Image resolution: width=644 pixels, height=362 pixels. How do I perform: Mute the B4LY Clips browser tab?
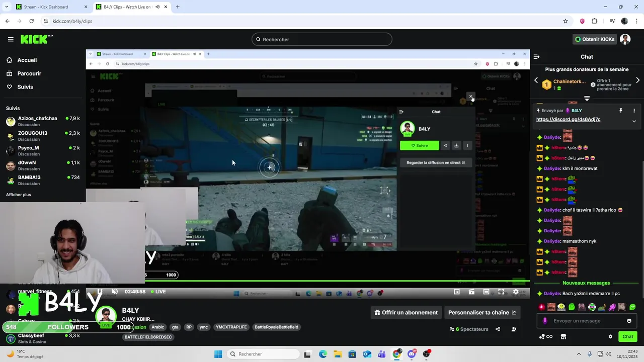tap(158, 7)
